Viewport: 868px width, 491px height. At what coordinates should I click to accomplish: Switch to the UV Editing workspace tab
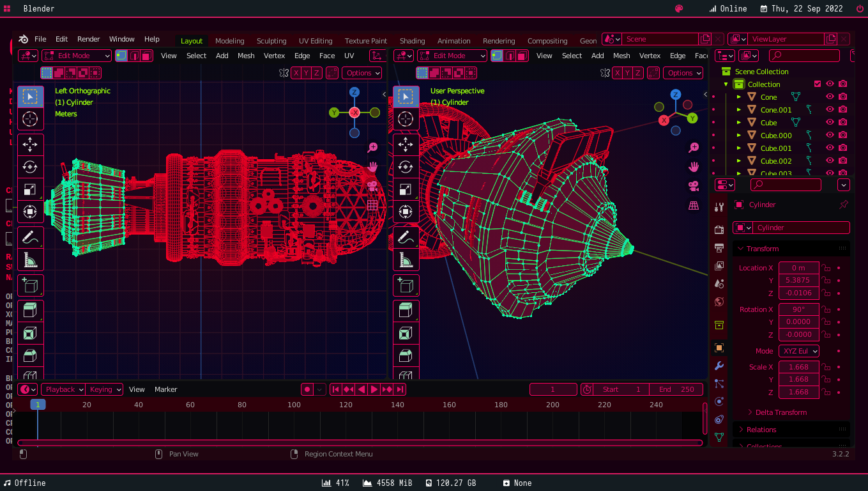click(316, 40)
